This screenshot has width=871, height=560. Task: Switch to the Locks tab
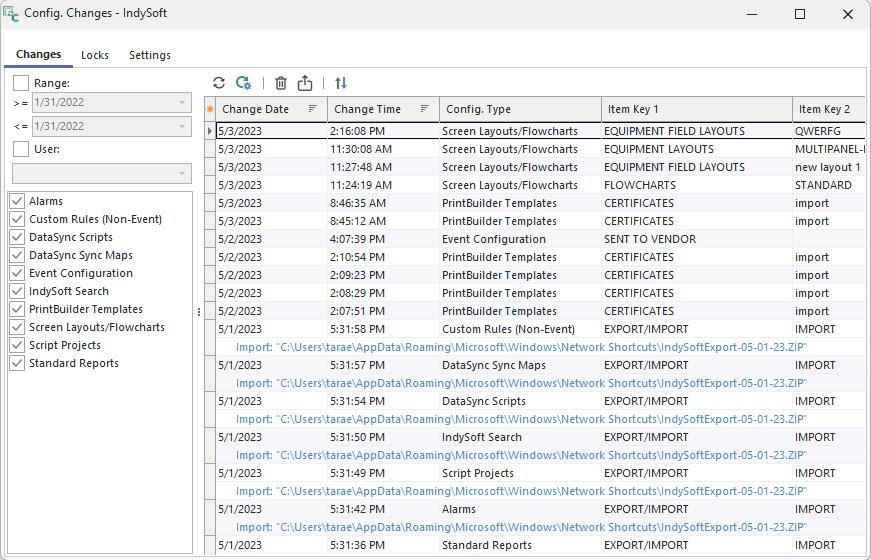[x=95, y=55]
